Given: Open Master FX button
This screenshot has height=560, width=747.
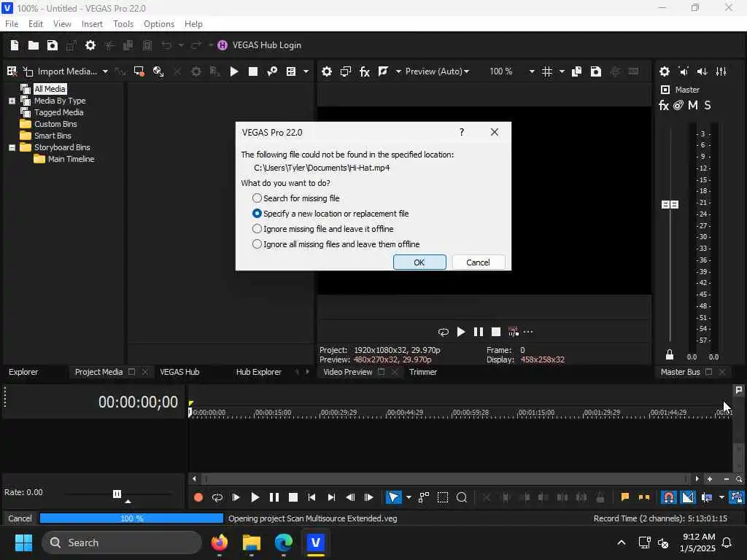Looking at the screenshot, I should tap(664, 105).
